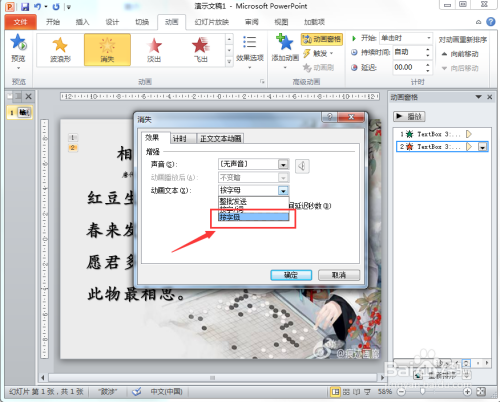Viewport: 500px width, 402px height.
Task: Toggle the 动画窗格 button
Action: (322, 39)
